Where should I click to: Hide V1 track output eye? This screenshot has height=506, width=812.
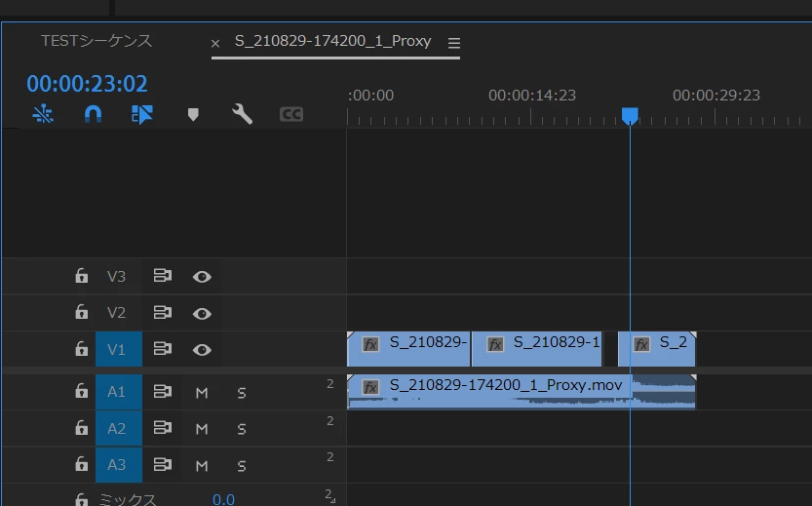(202, 350)
